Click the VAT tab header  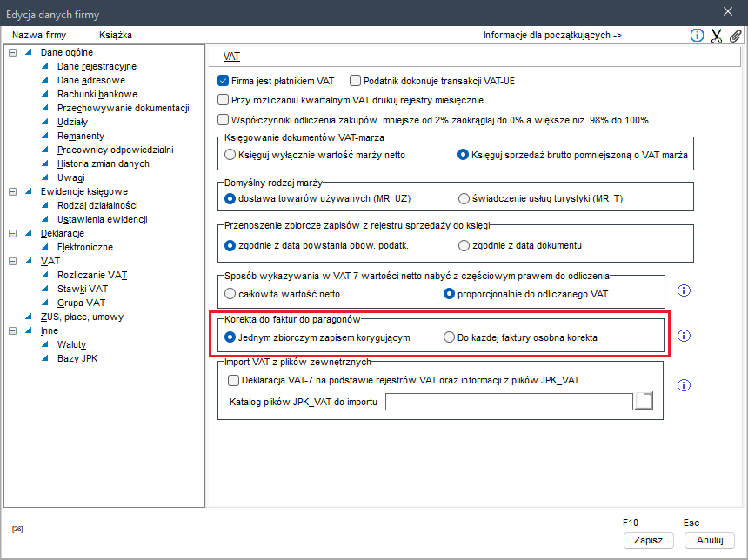[x=231, y=57]
